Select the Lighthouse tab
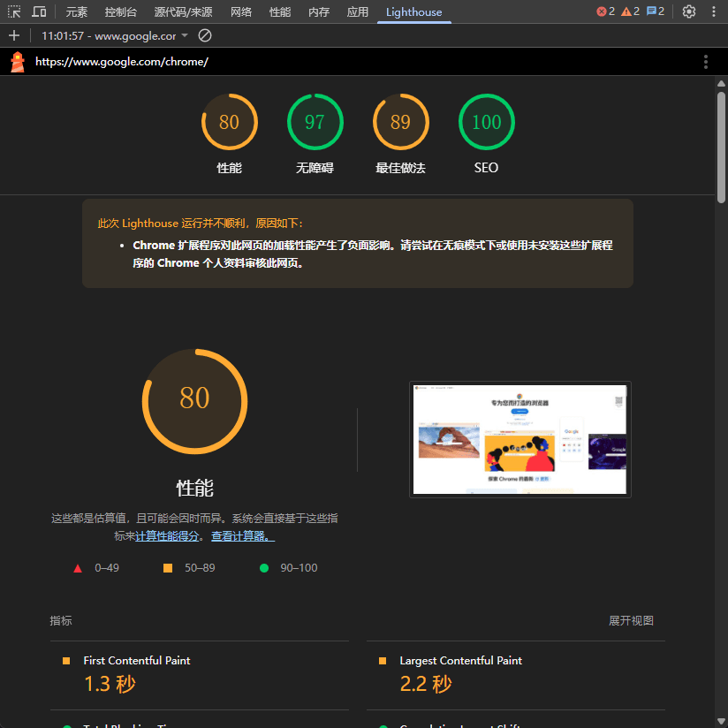 413,12
